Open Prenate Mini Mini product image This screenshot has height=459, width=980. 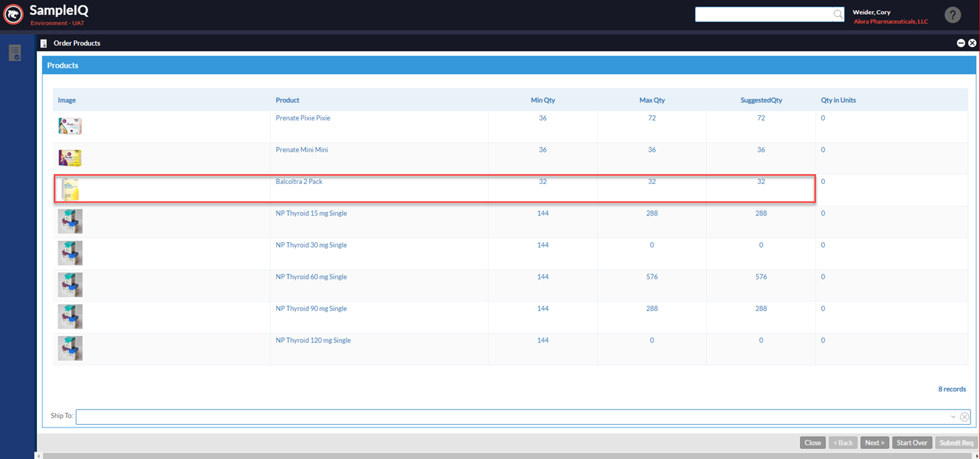pyautogui.click(x=70, y=158)
